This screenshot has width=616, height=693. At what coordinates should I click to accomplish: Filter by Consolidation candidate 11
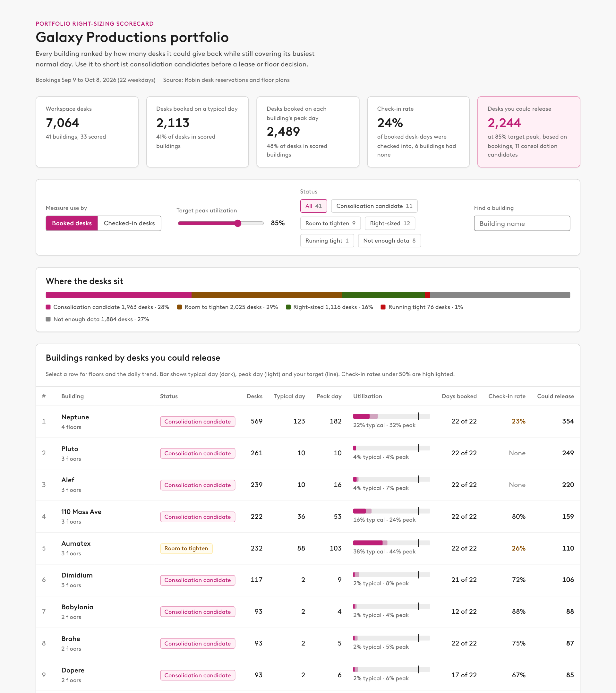click(374, 206)
